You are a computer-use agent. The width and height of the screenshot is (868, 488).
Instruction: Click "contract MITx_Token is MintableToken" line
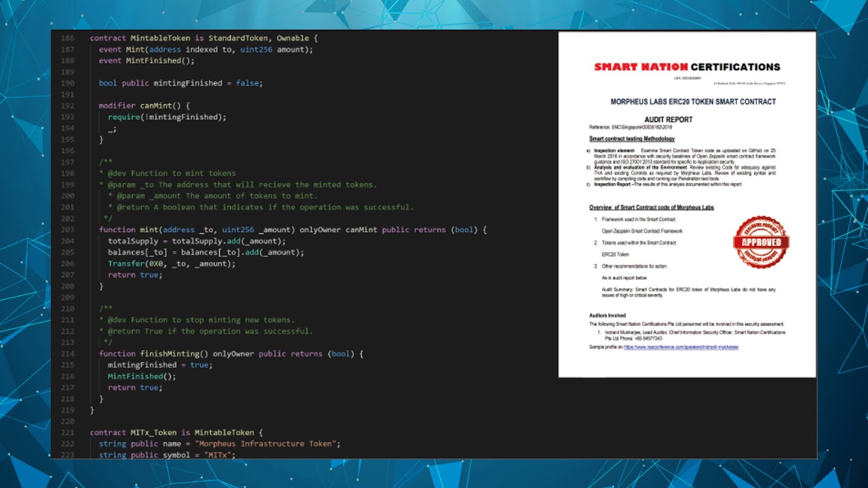point(176,432)
